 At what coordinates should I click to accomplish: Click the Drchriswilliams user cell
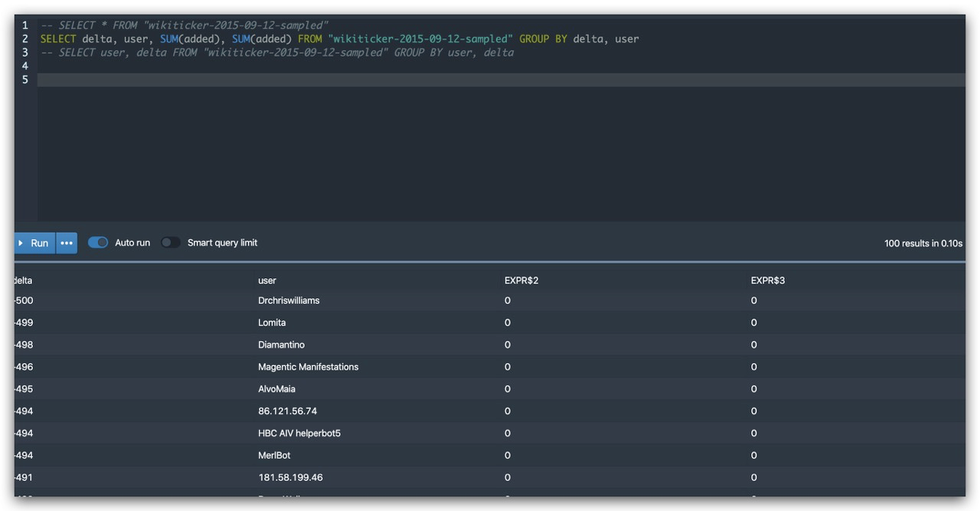289,300
